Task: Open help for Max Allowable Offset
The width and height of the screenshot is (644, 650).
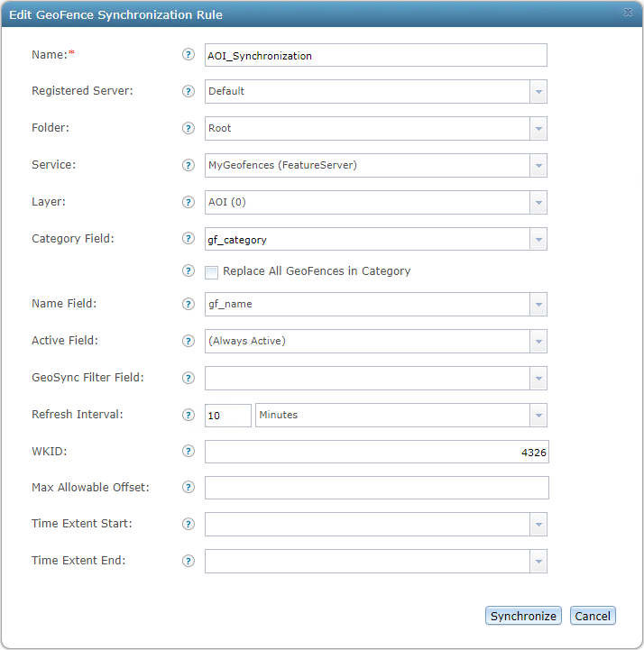Action: [x=189, y=487]
